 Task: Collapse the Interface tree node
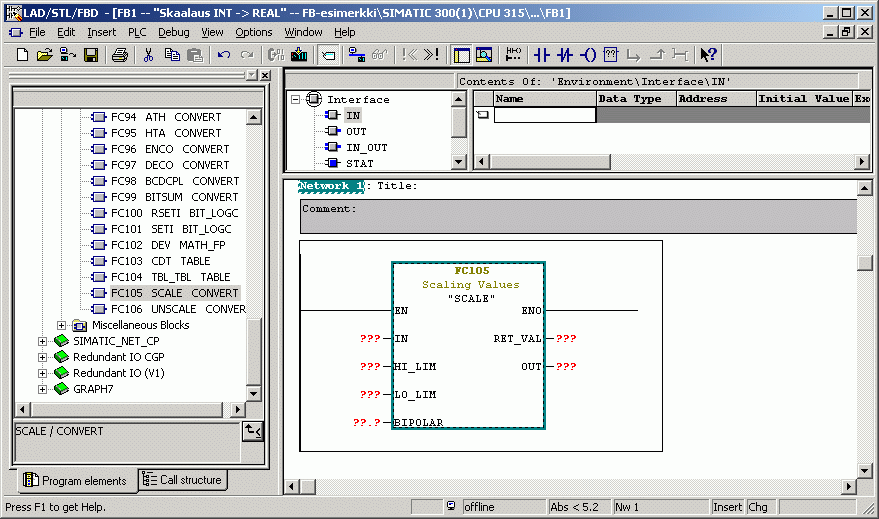(x=295, y=100)
